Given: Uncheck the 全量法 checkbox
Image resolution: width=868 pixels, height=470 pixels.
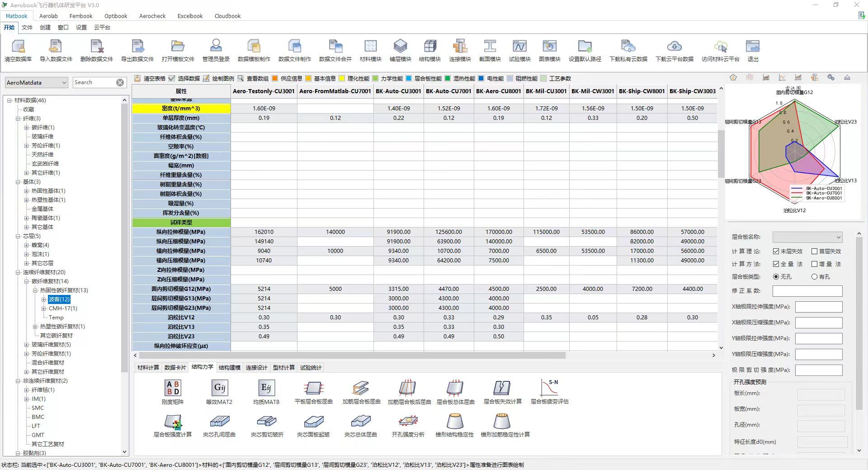Looking at the screenshot, I should [x=776, y=264].
